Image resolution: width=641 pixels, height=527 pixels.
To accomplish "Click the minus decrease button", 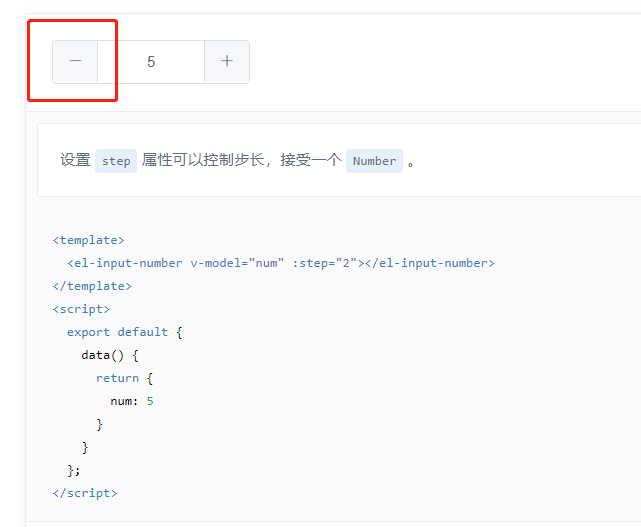I will tap(75, 62).
